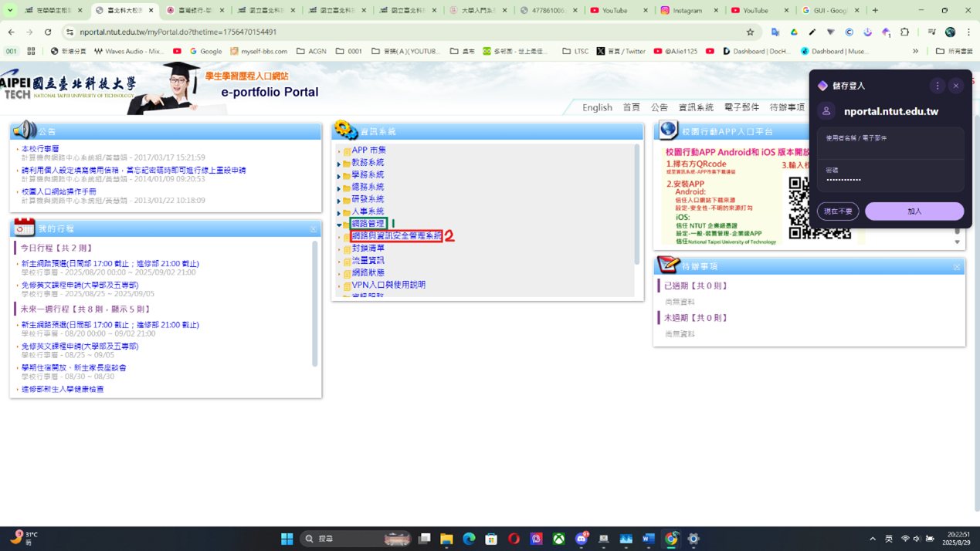Screen dimensions: 980x551
Task: Open Chrome's three-dot main menu
Action: (x=968, y=32)
